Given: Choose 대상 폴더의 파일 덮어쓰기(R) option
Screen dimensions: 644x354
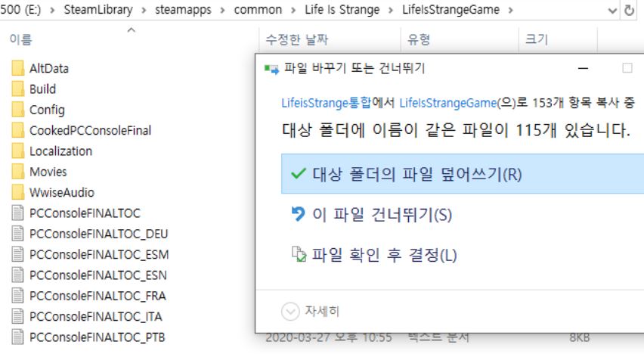Looking at the screenshot, I should (463, 174).
